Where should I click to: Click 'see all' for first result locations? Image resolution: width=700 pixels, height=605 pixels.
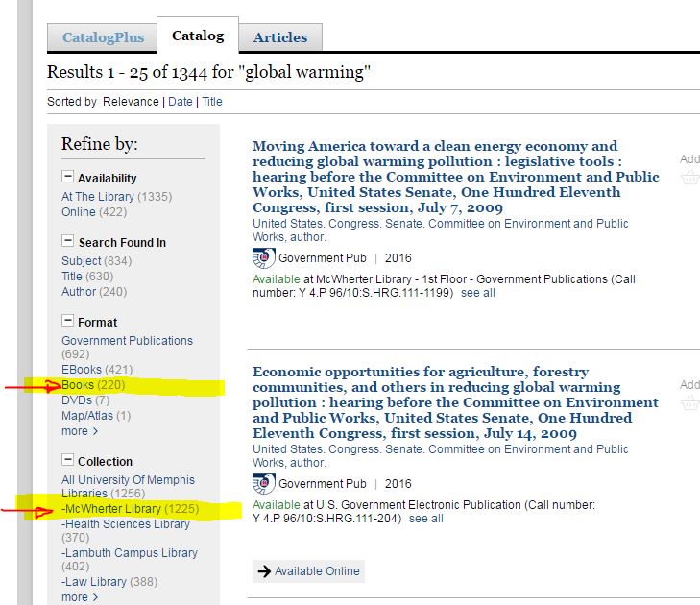point(477,293)
